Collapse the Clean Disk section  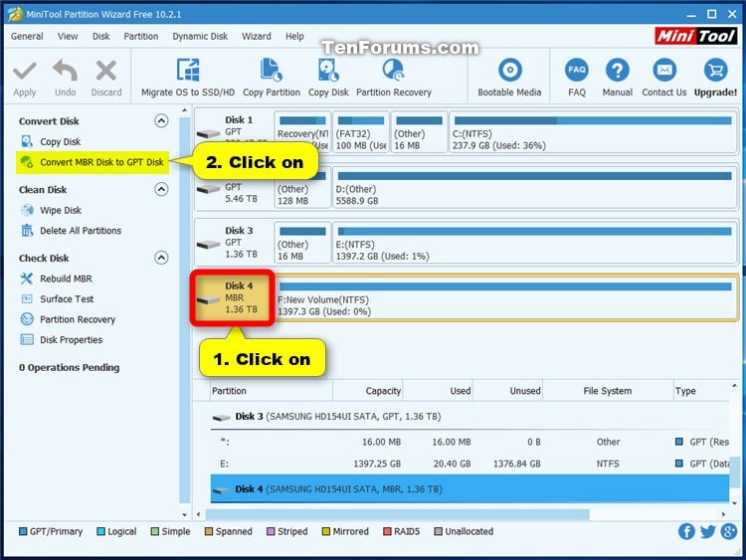pos(161,189)
